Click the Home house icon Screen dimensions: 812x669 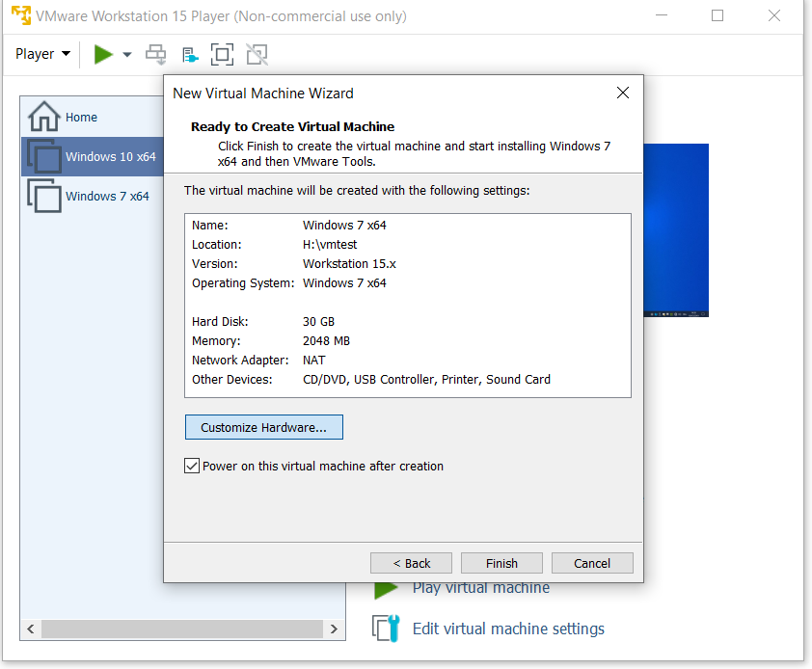tap(44, 117)
